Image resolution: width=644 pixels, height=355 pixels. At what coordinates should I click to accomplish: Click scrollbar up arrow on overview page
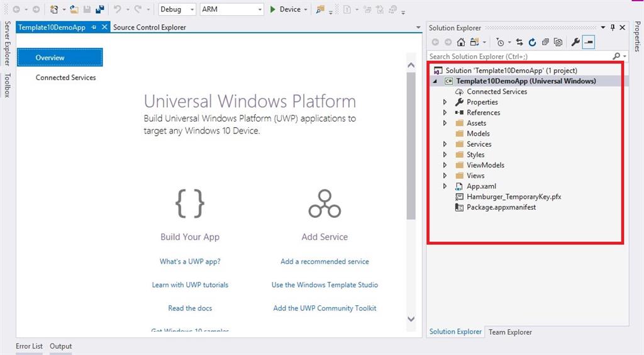coord(411,65)
